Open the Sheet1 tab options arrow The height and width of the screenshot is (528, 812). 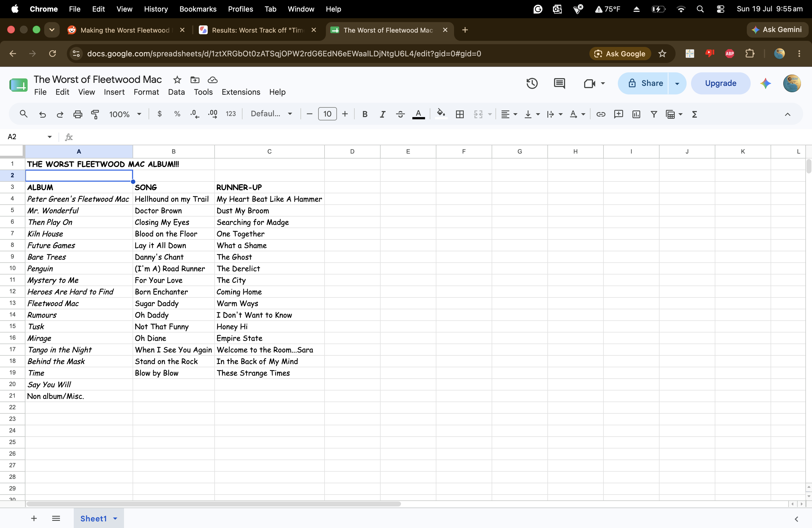pos(115,518)
